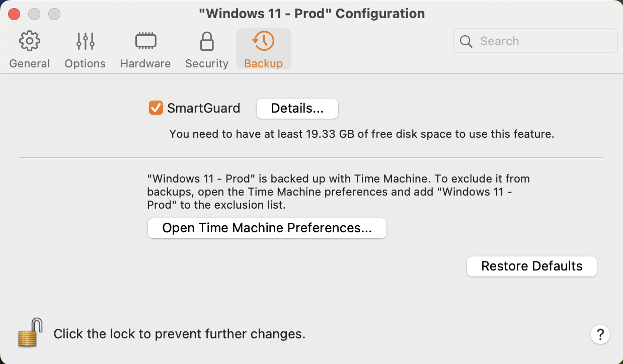Image resolution: width=623 pixels, height=364 pixels.
Task: Minimize the configuration window
Action: (x=34, y=14)
